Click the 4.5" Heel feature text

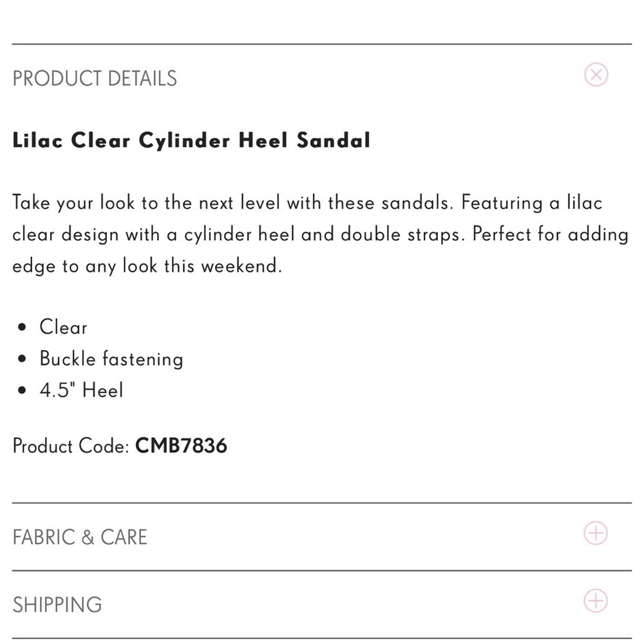point(81,390)
